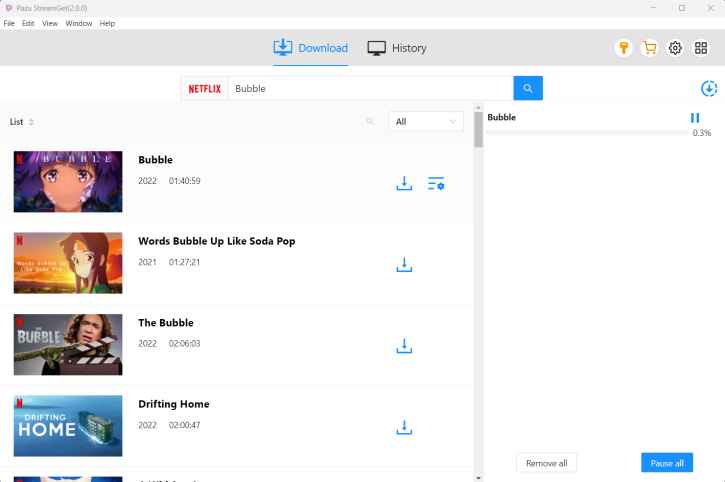Screen dimensions: 725x482
Task: Pause the Bubble download
Action: tap(695, 118)
